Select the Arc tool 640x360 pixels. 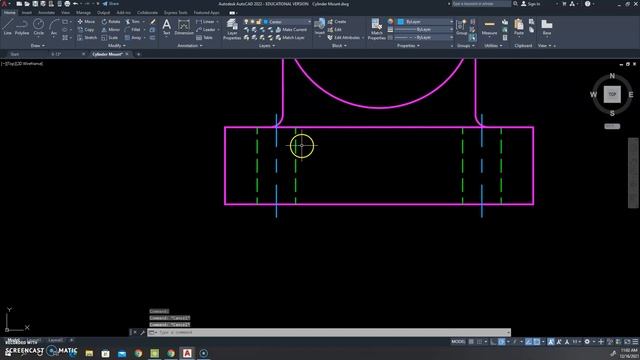pyautogui.click(x=53, y=27)
